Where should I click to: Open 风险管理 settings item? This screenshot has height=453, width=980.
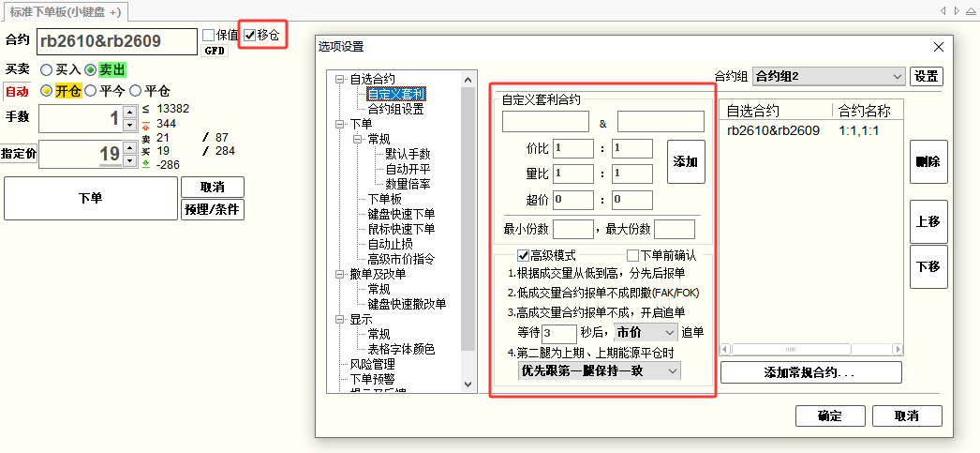[372, 364]
